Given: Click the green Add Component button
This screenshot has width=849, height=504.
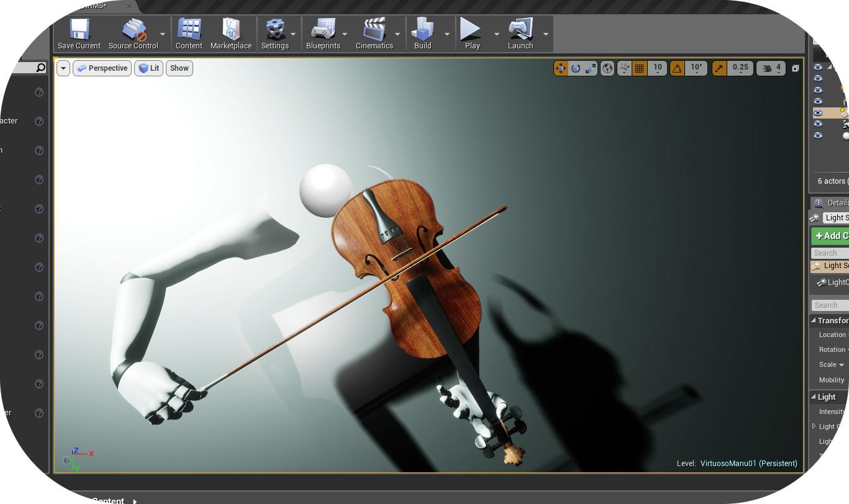Looking at the screenshot, I should 831,236.
